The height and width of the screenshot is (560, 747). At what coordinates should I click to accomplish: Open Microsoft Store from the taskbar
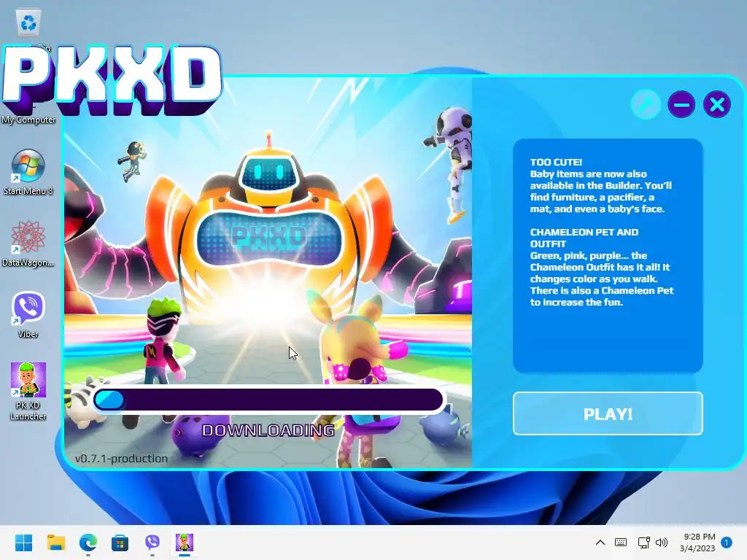(x=120, y=542)
